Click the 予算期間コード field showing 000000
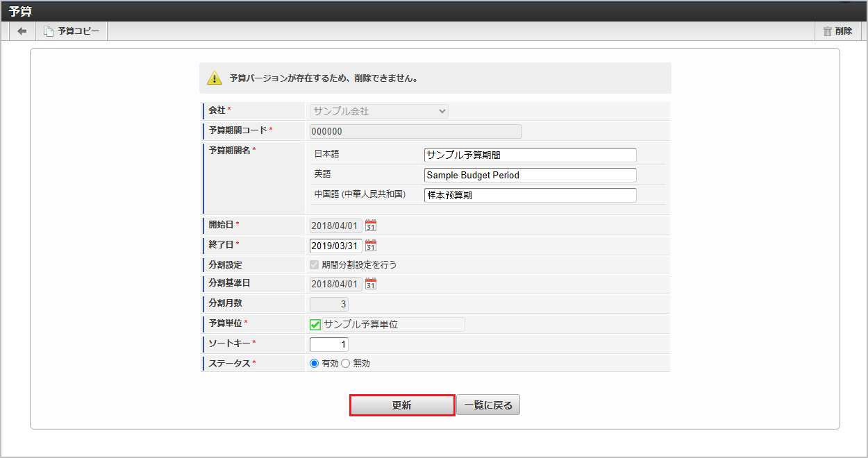868x458 pixels. (x=415, y=131)
